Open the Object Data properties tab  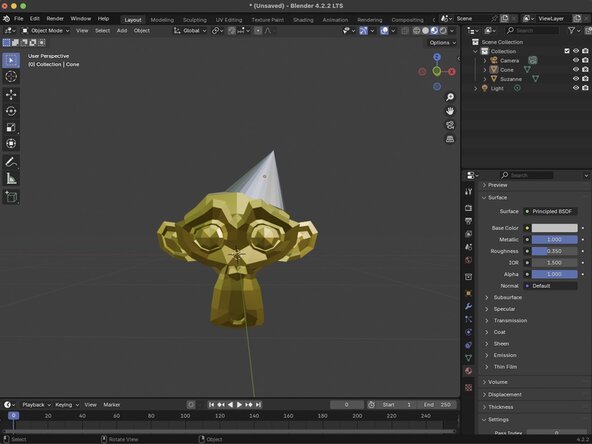point(469,358)
